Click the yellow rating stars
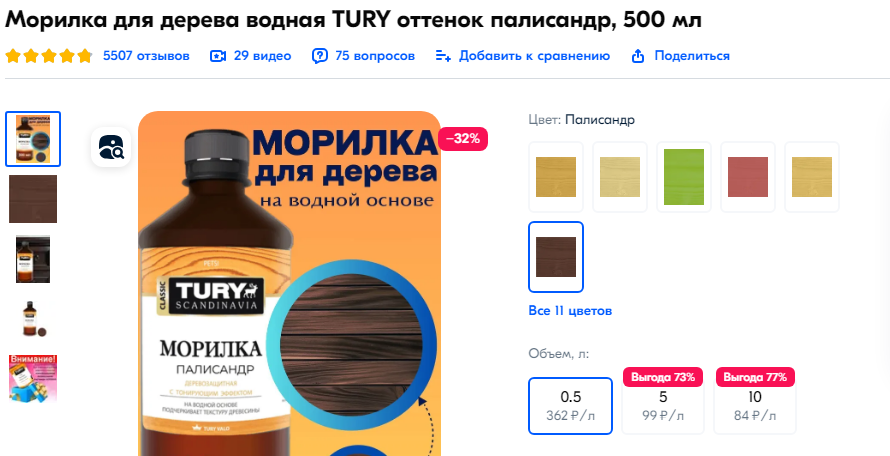 [x=49, y=56]
